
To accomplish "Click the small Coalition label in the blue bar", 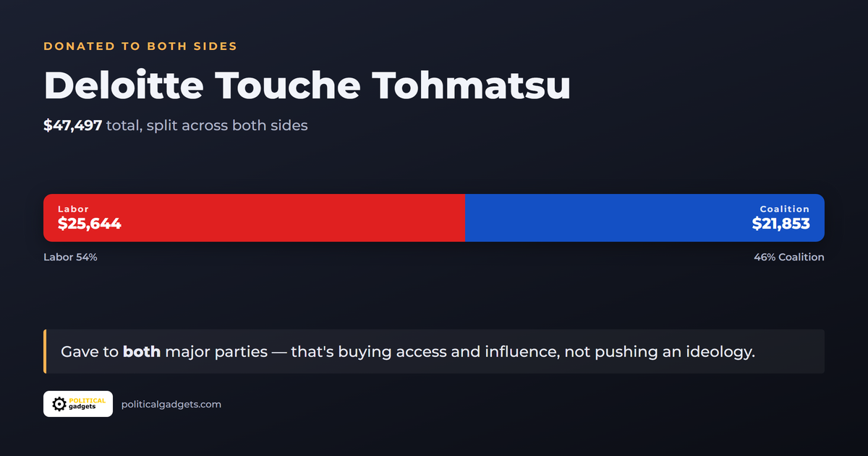I will (x=785, y=209).
